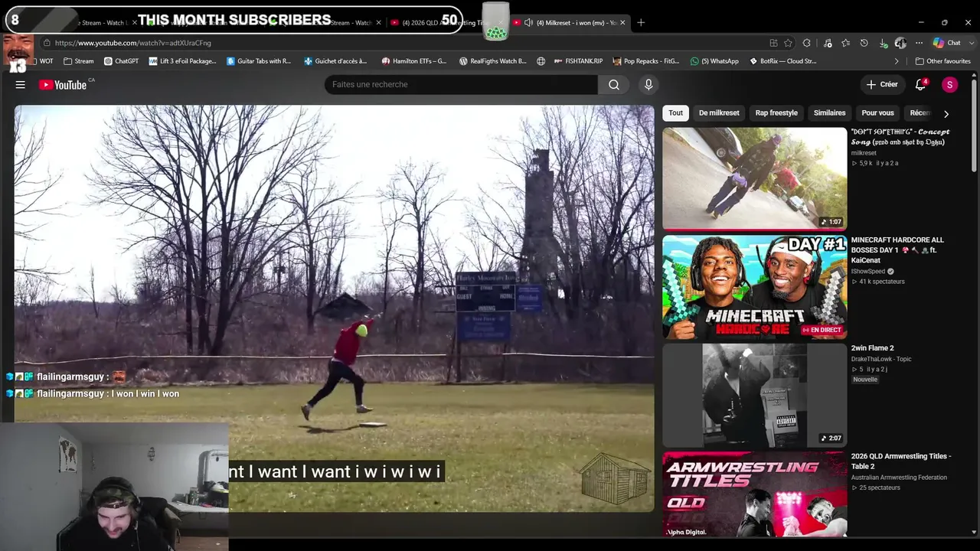Start voice search with the microphone

coord(648,85)
